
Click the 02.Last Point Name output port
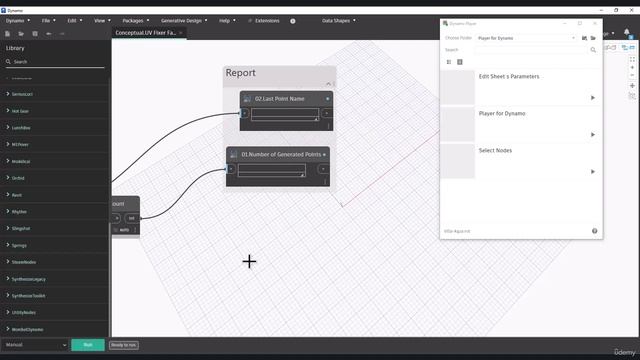point(327,113)
